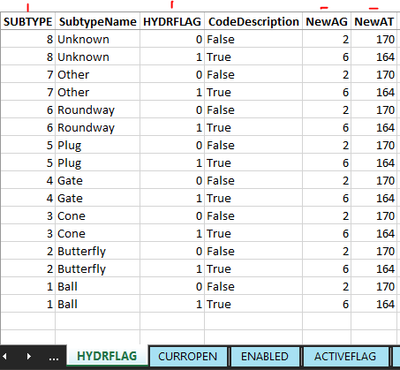This screenshot has width=400, height=370.
Task: Select the first Roundway cell
Action: pyautogui.click(x=98, y=110)
